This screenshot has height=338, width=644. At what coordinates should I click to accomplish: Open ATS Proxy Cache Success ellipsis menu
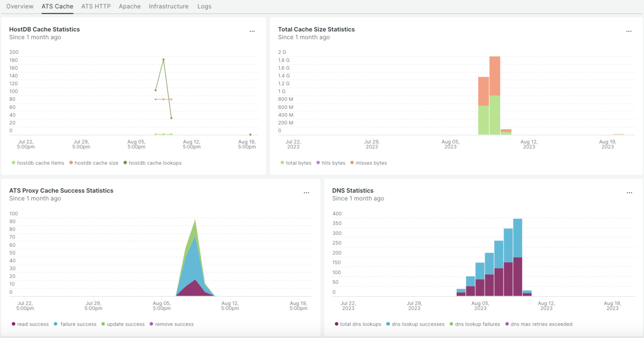306,193
